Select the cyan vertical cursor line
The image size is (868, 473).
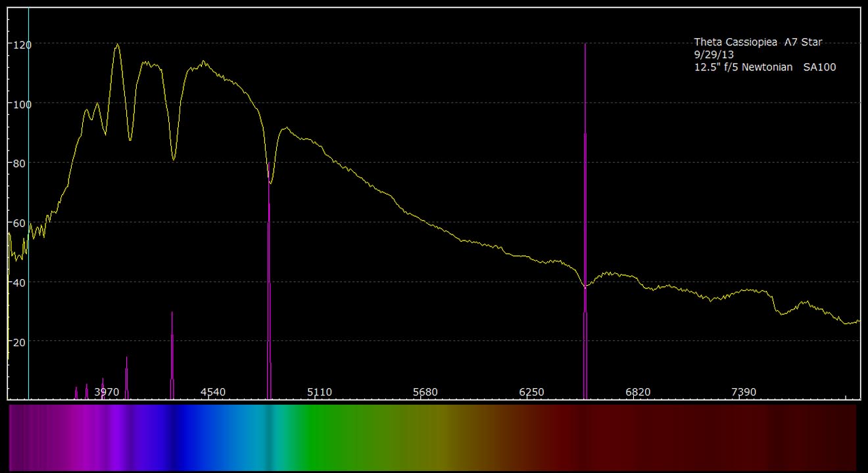click(x=28, y=197)
